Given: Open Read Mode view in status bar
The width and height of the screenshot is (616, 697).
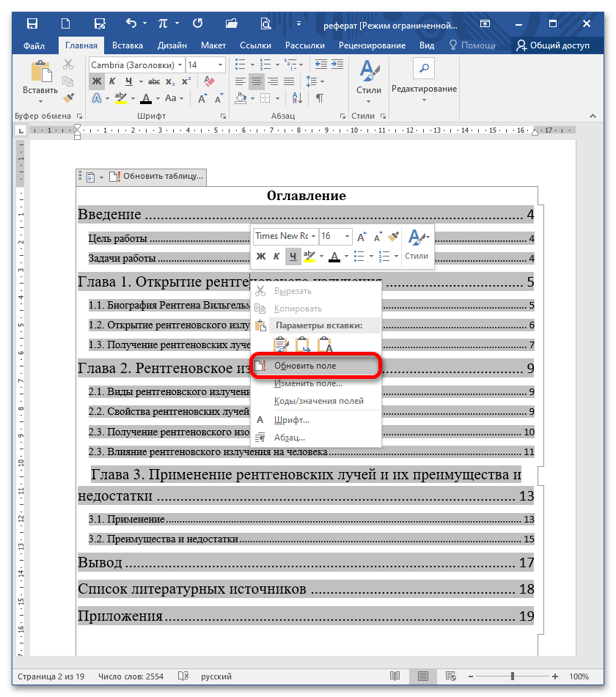Looking at the screenshot, I should coord(395,676).
